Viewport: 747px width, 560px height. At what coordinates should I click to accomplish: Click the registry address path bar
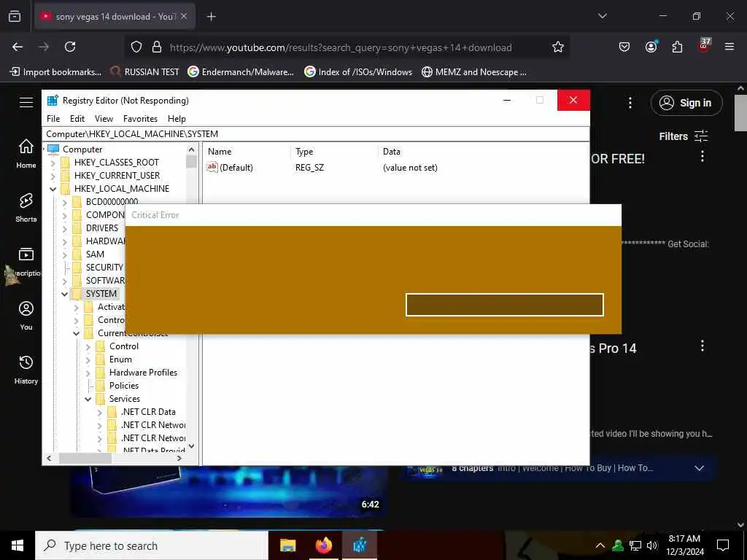316,134
